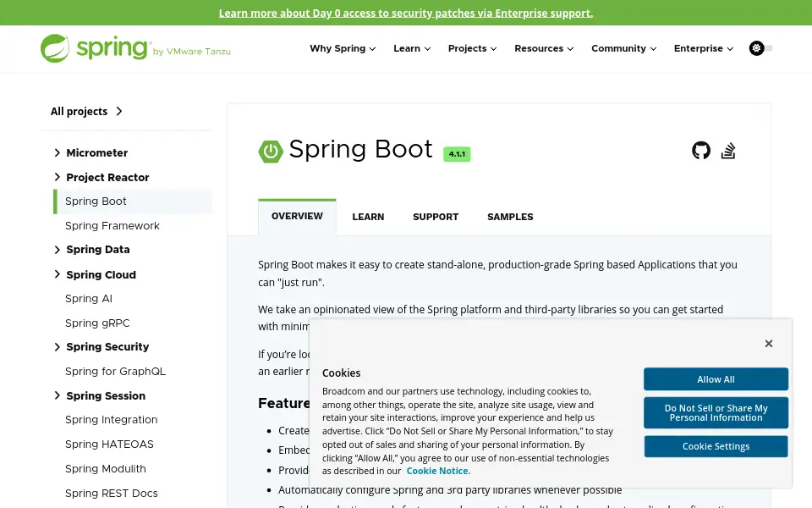Open the Projects dropdown menu
Image resolution: width=812 pixels, height=508 pixels.
pos(472,48)
